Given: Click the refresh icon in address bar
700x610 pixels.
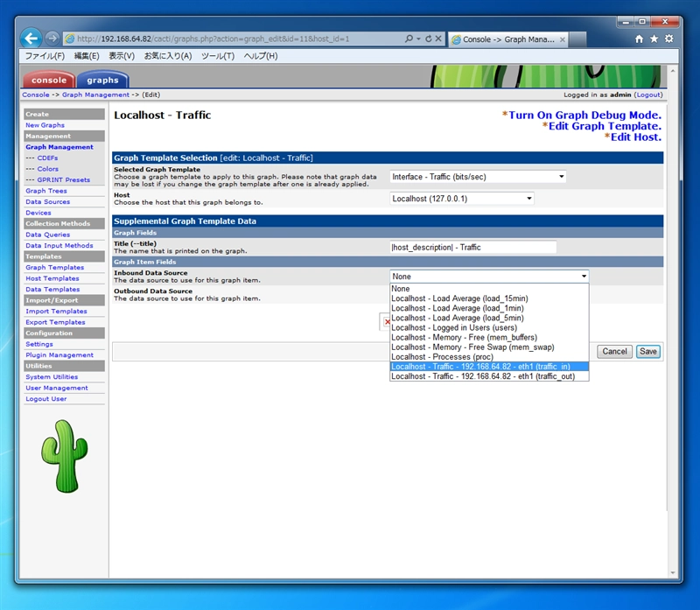Looking at the screenshot, I should pyautogui.click(x=429, y=39).
